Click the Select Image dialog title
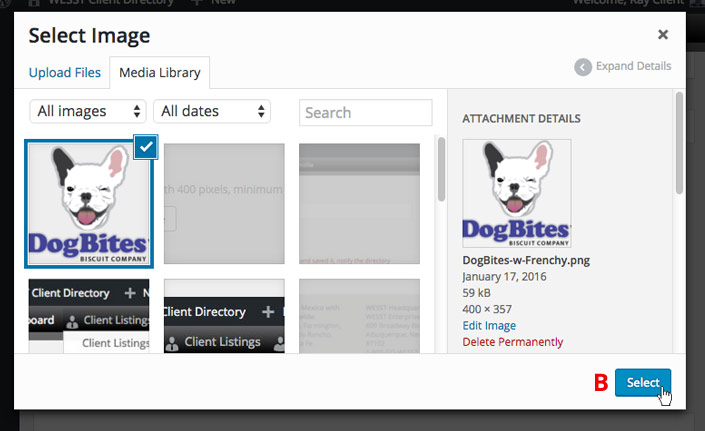This screenshot has width=705, height=431. pyautogui.click(x=89, y=36)
